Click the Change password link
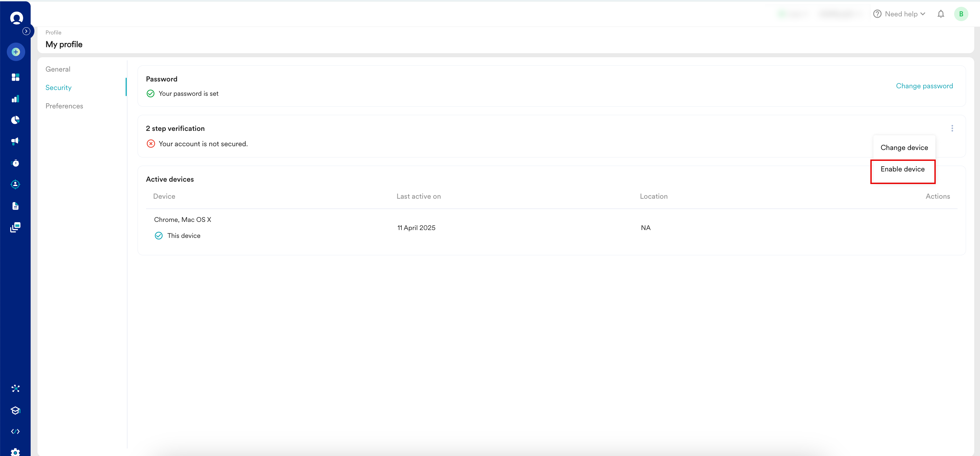 (924, 86)
